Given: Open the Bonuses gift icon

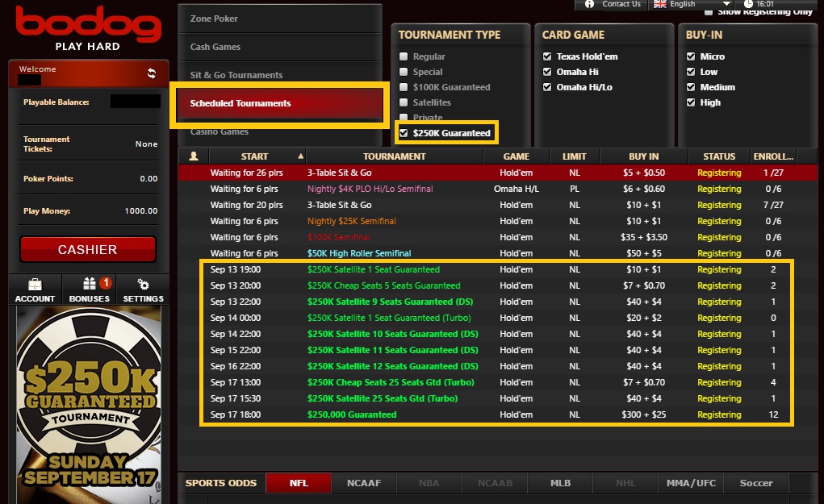Looking at the screenshot, I should pos(90,284).
